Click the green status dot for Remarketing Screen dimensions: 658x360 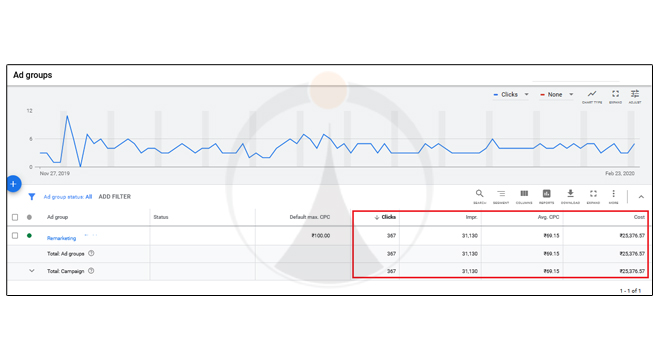[x=29, y=235]
